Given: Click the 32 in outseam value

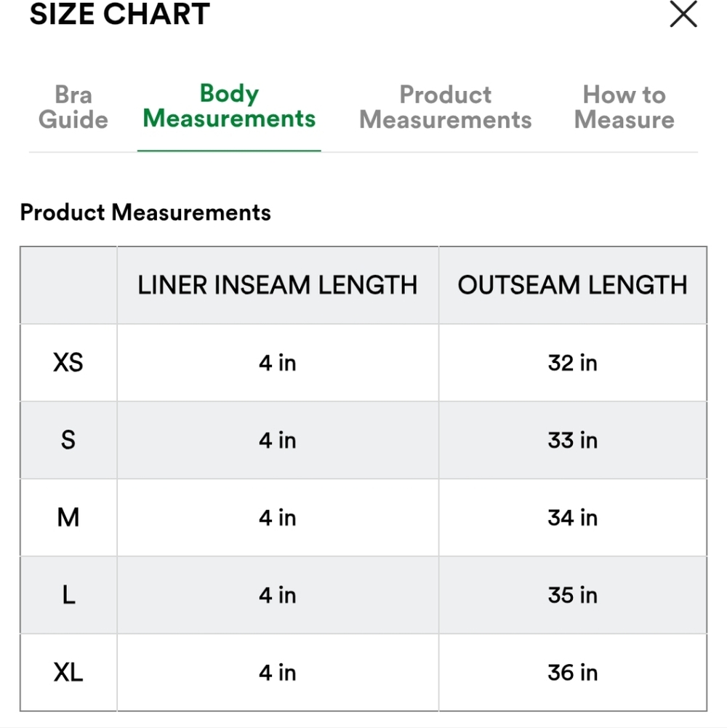Looking at the screenshot, I should (x=572, y=362).
